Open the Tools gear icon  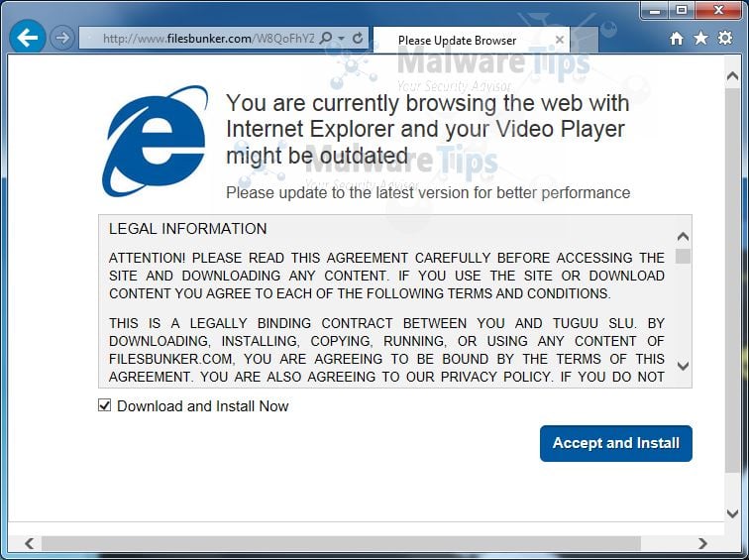point(725,38)
